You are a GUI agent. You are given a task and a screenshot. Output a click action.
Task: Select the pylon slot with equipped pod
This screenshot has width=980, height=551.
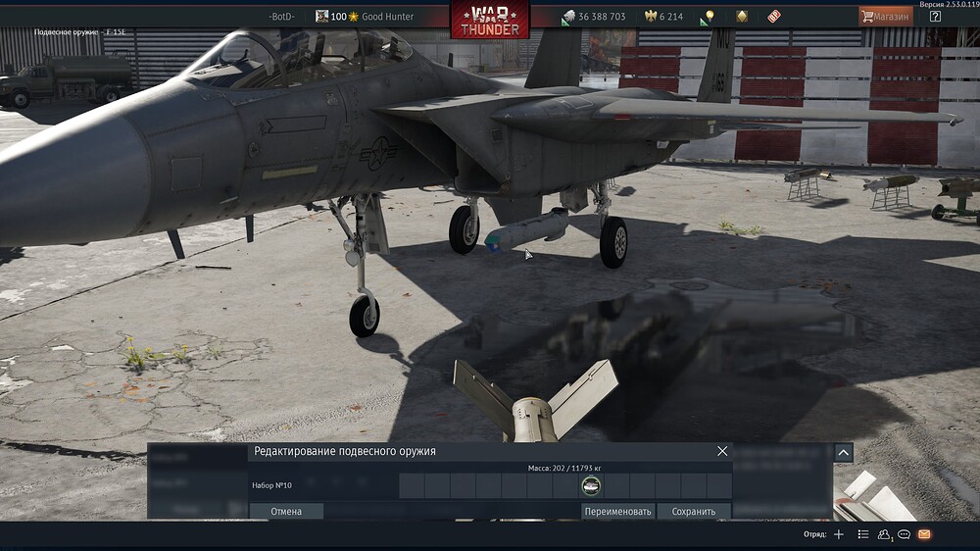click(x=591, y=485)
